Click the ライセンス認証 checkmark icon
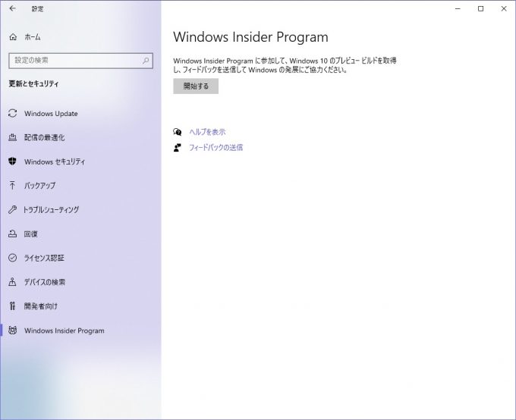Screen dimensions: 516x420 [x=12, y=258]
